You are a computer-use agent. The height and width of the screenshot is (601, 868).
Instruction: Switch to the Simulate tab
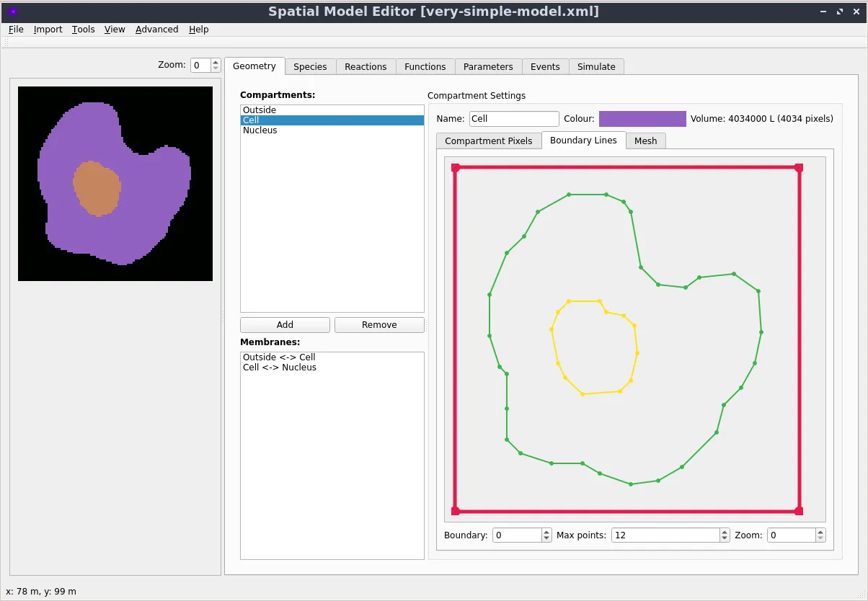[596, 66]
